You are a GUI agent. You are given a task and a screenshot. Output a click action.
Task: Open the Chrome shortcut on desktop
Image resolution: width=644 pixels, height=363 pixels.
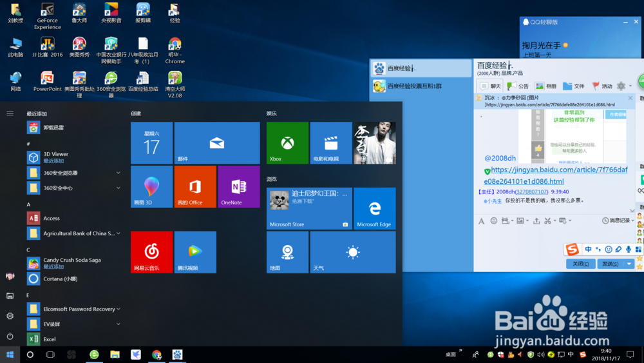(x=175, y=50)
